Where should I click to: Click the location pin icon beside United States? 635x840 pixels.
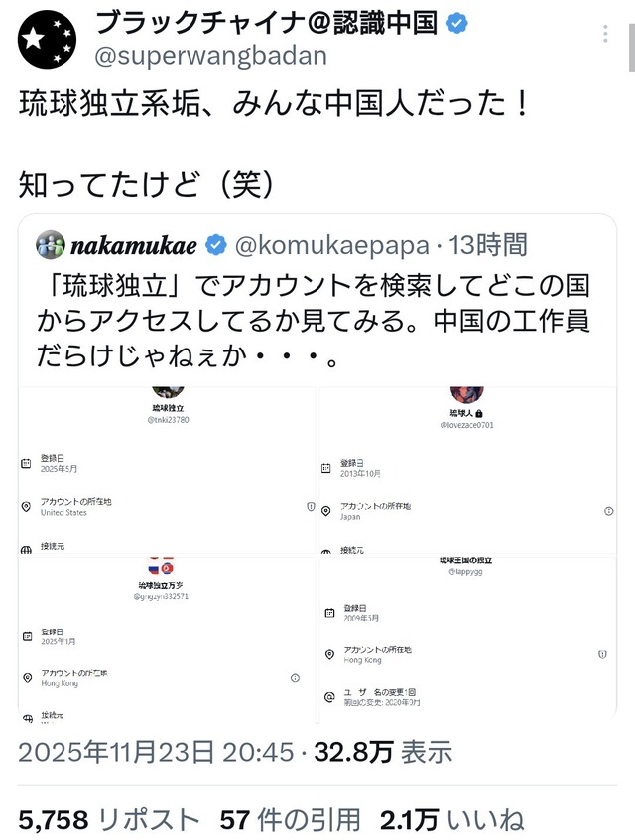pos(25,508)
